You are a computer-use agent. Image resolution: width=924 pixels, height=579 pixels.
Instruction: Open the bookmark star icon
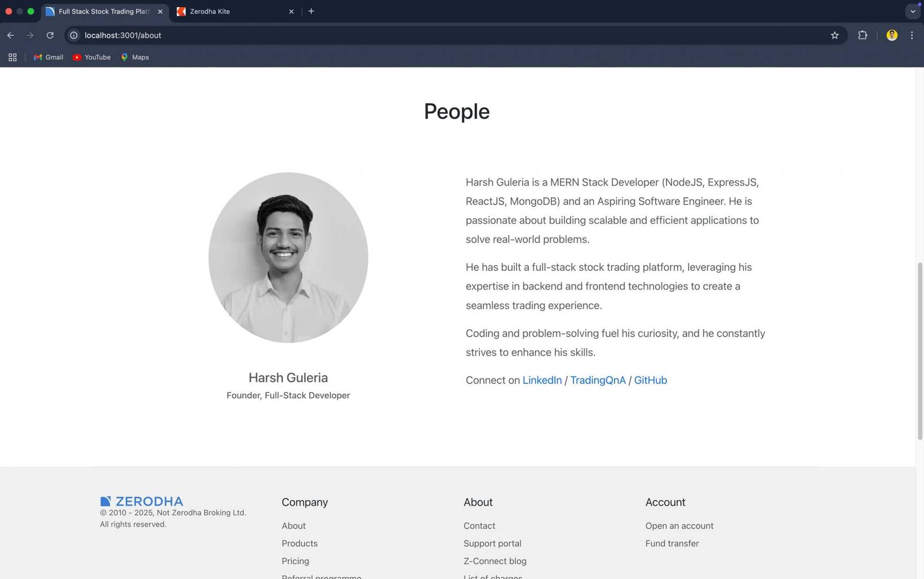point(835,35)
